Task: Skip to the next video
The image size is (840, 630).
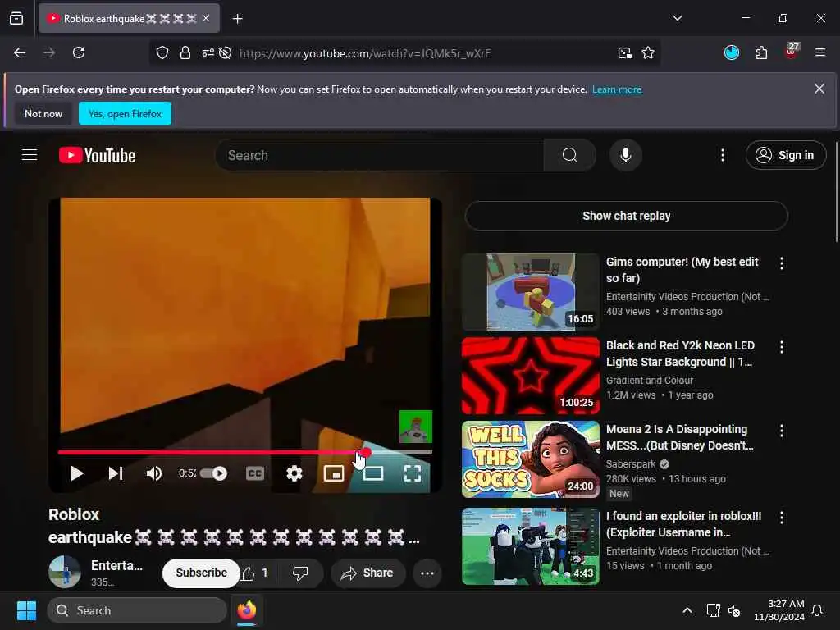Action: pos(116,473)
